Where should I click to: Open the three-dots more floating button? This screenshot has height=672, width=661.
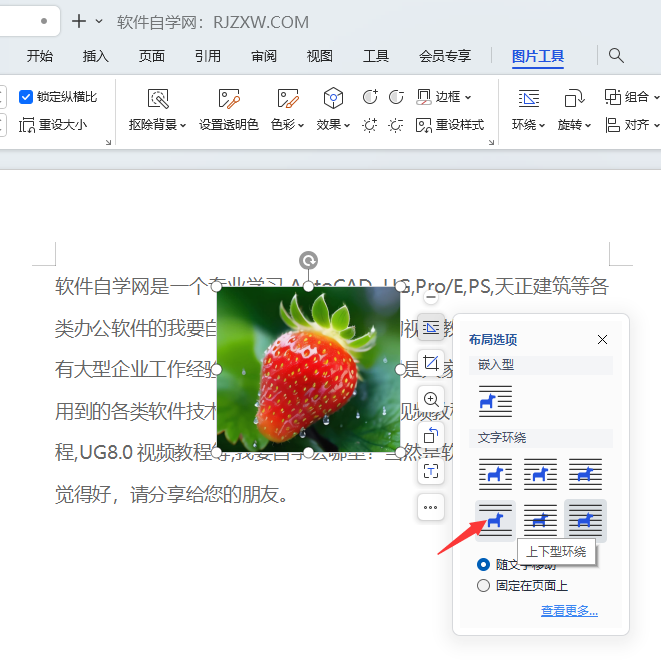pyautogui.click(x=431, y=507)
